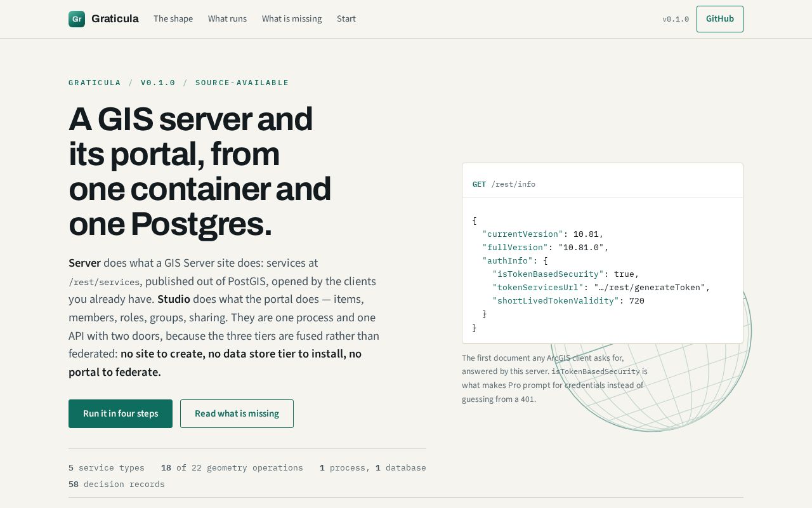Image resolution: width=812 pixels, height=508 pixels.
Task: Click the SOURCE-AVAILABLE label
Action: click(x=242, y=83)
